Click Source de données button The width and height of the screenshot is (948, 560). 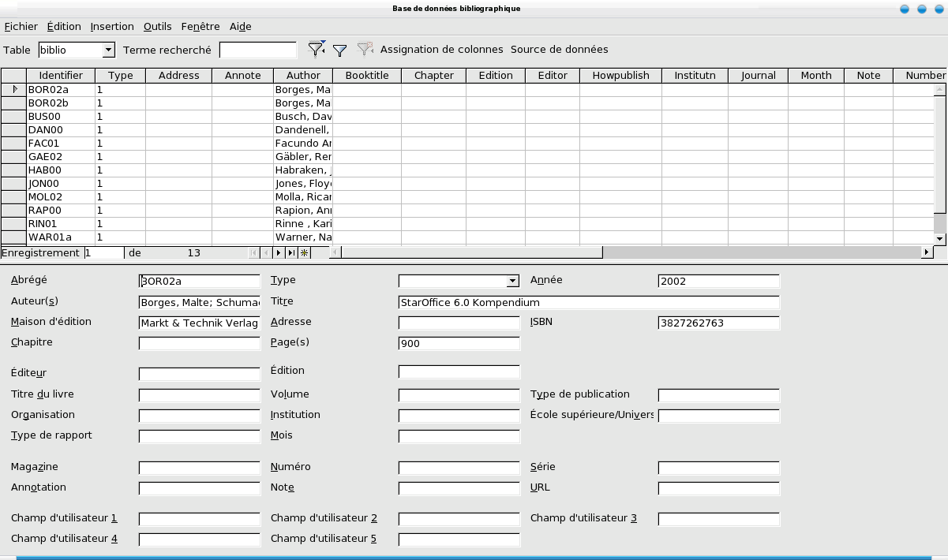click(559, 50)
